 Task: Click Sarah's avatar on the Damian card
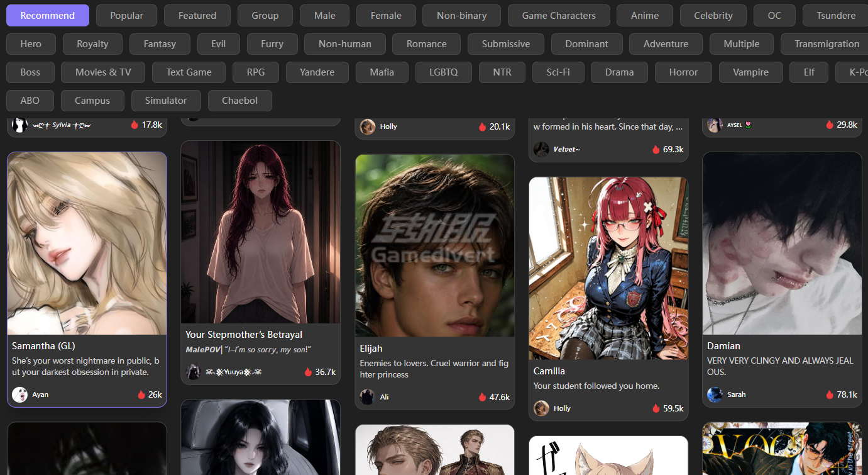[715, 394]
